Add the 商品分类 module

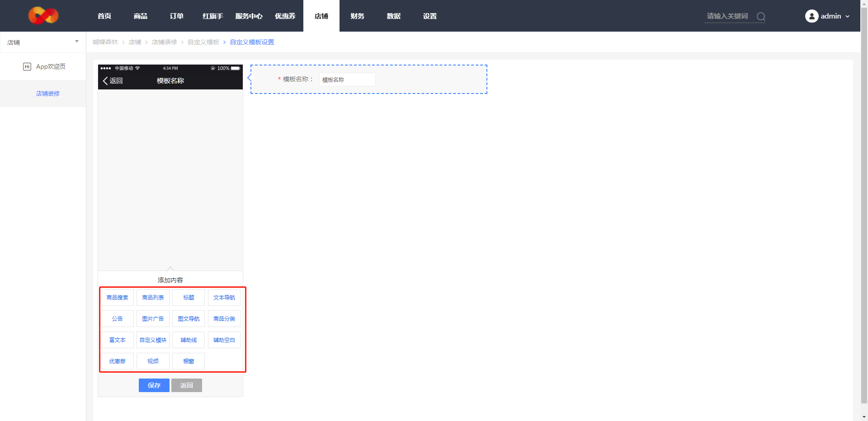224,319
